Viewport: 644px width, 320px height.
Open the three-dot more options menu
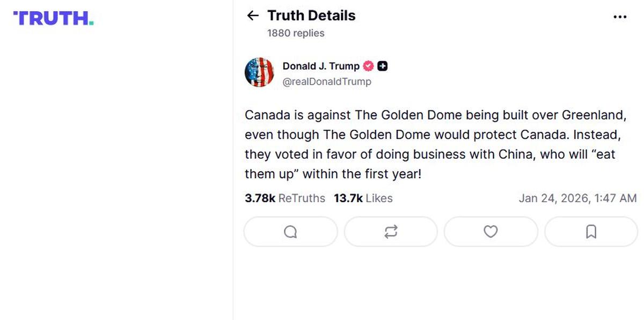pyautogui.click(x=619, y=17)
